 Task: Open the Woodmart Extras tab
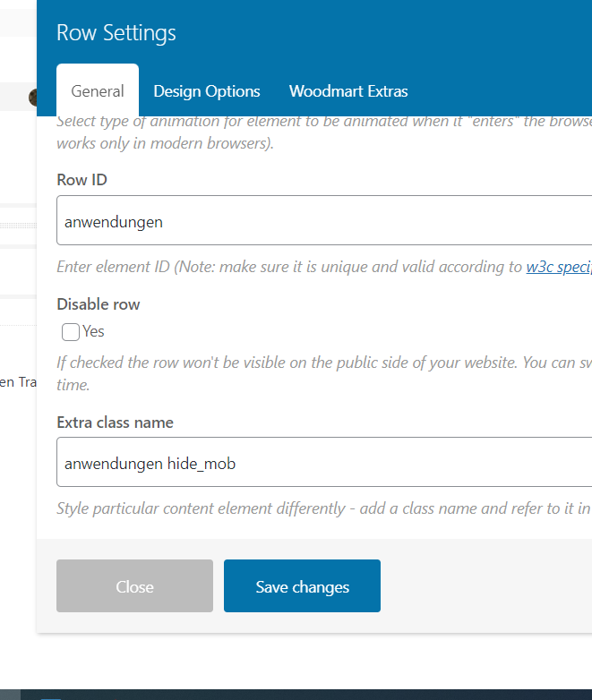pos(348,91)
